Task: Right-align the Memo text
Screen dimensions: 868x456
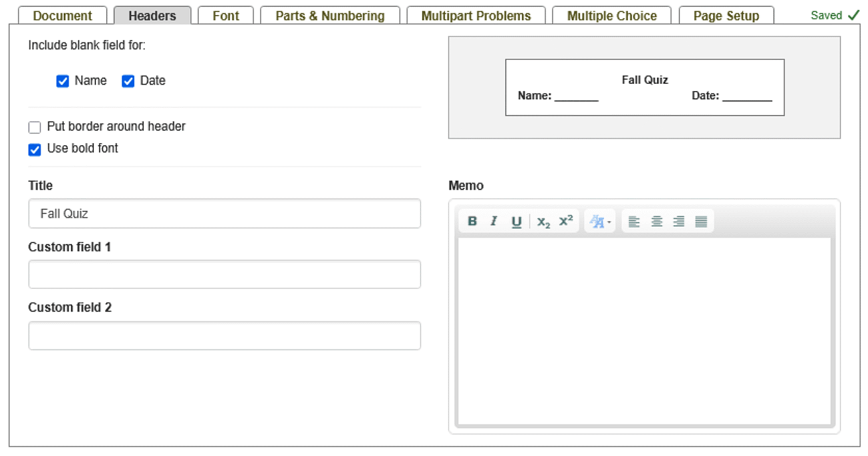Action: click(x=678, y=222)
